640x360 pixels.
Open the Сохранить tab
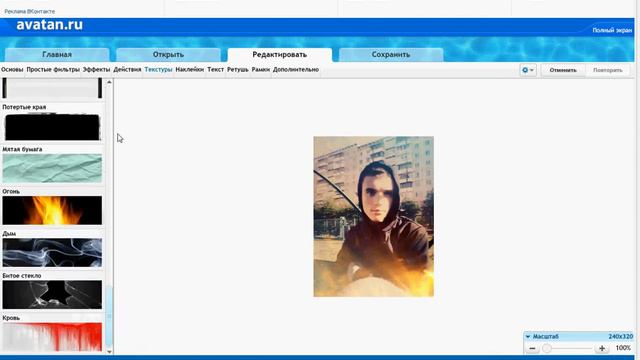pos(391,55)
